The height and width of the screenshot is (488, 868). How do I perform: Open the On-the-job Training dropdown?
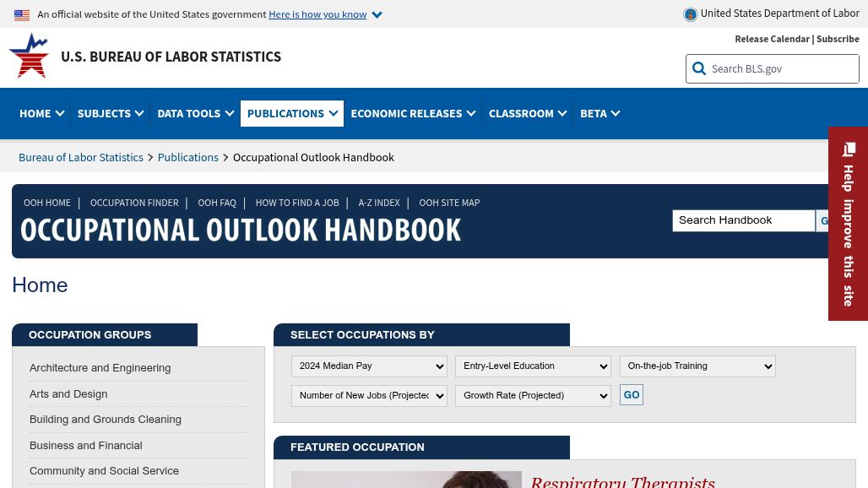click(697, 366)
